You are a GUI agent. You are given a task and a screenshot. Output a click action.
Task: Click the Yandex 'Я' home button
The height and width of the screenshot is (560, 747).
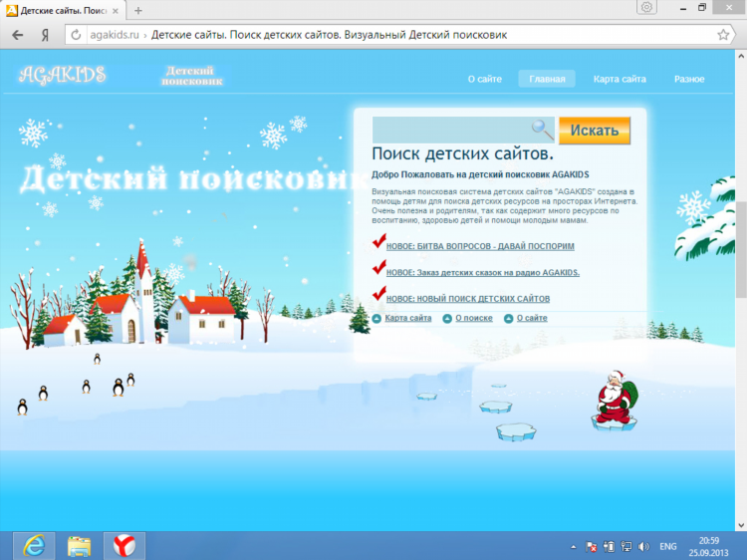pyautogui.click(x=45, y=35)
